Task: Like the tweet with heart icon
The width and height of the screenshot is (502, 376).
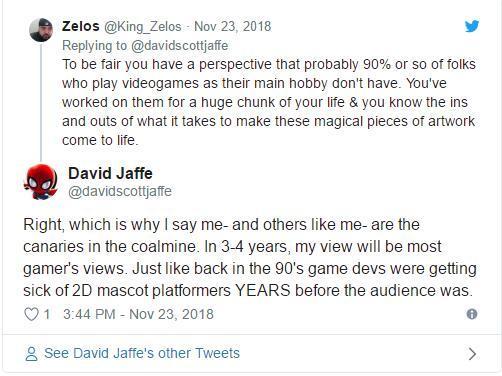Action: pos(32,314)
